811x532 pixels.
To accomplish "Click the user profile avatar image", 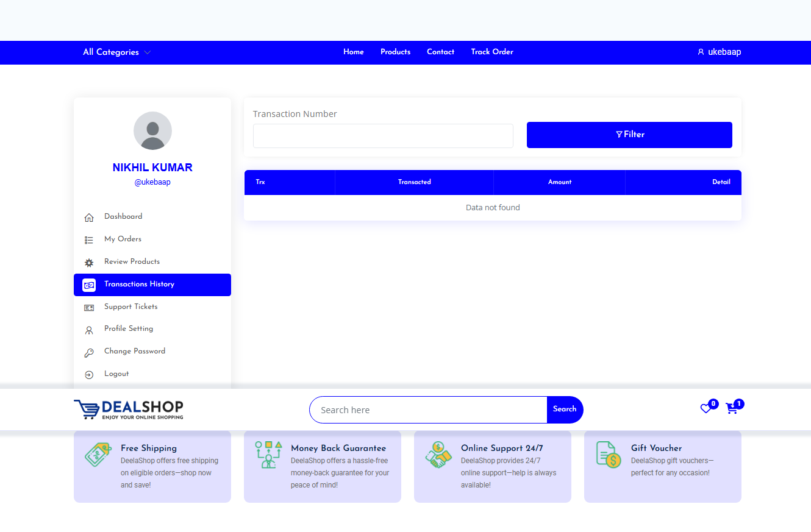I will click(x=152, y=130).
